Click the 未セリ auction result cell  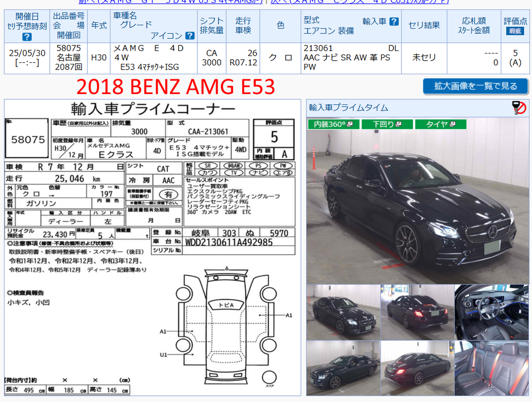[424, 58]
